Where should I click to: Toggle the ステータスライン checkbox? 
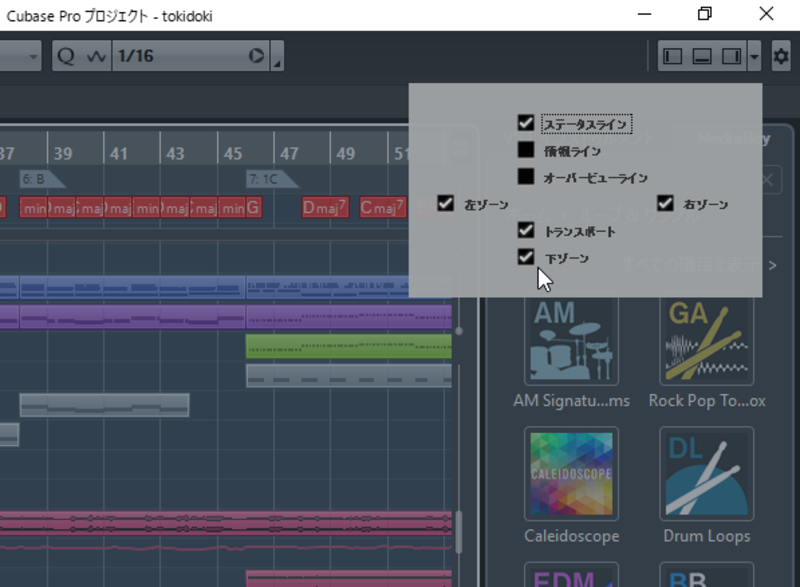pos(526,123)
